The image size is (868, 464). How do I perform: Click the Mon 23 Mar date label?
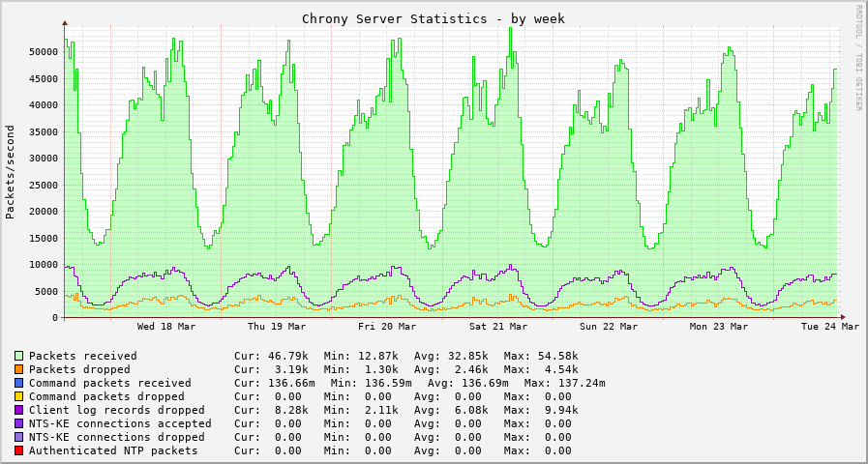coord(719,327)
